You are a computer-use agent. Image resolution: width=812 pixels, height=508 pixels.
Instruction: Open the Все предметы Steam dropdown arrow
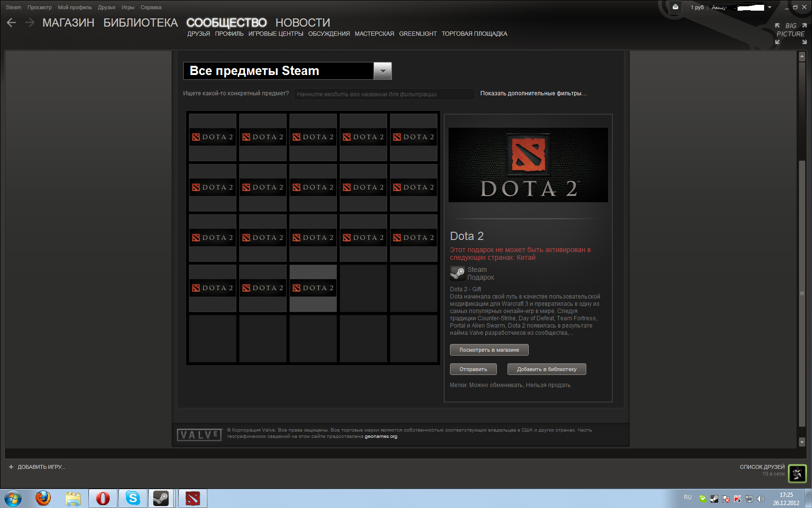382,71
